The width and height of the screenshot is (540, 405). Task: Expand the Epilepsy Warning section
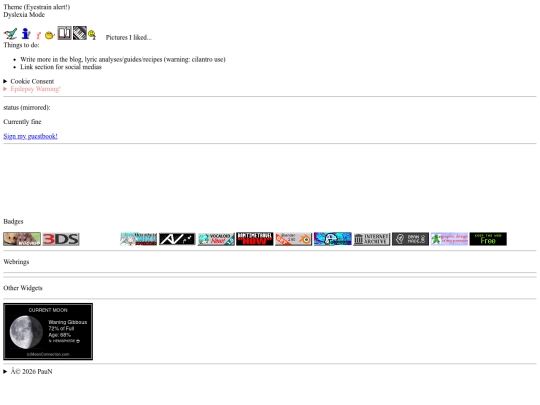coord(32,89)
